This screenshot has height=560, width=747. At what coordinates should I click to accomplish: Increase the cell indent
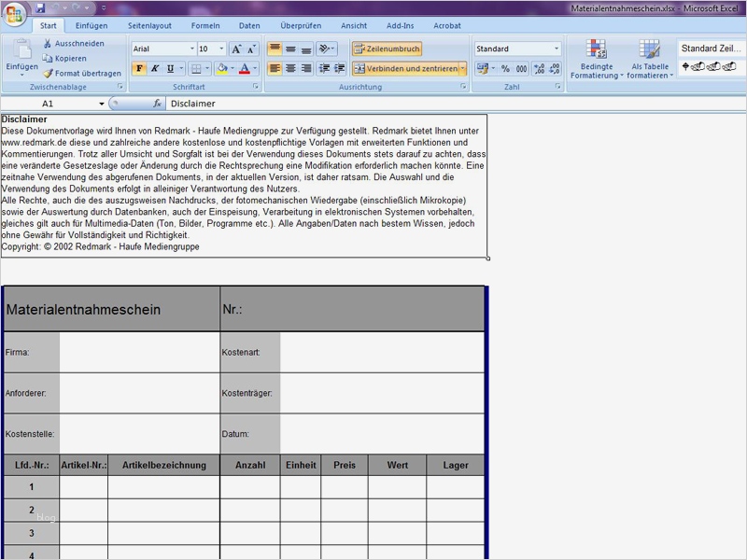[x=340, y=68]
